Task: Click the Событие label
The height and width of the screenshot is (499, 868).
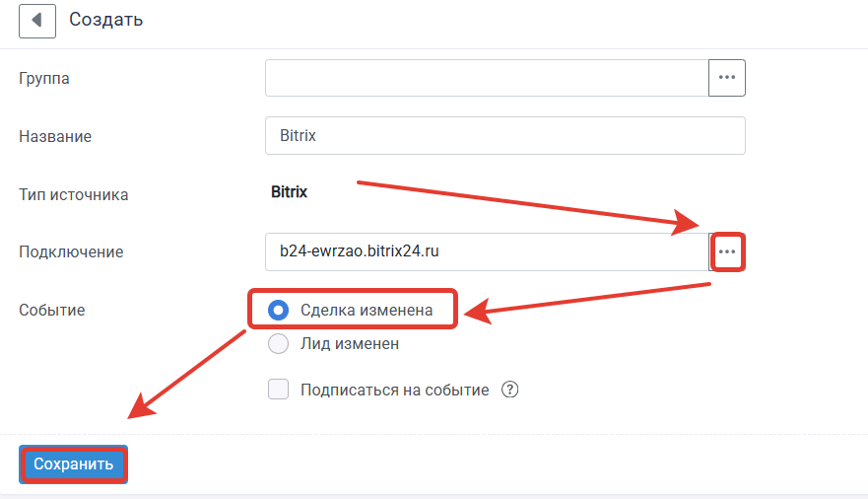Action: (52, 310)
